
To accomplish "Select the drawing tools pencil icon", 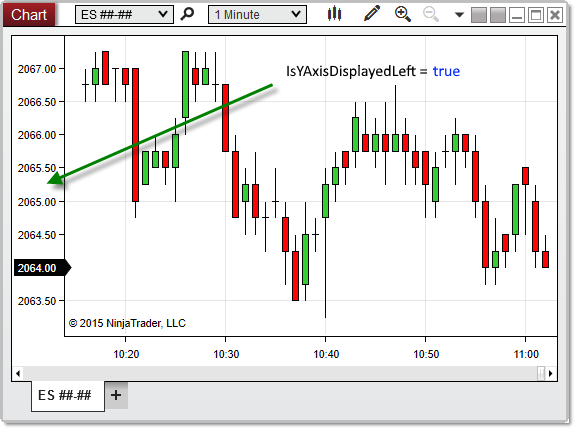I will [371, 14].
